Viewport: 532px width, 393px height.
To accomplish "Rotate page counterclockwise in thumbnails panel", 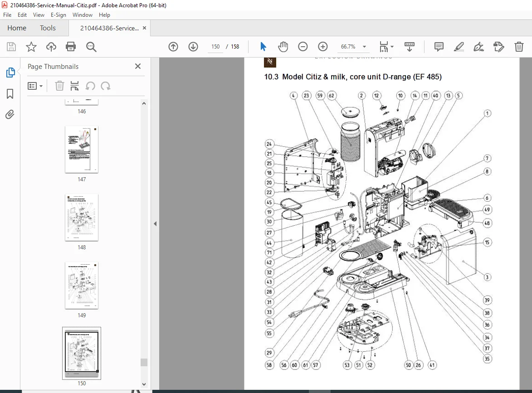I will [90, 86].
